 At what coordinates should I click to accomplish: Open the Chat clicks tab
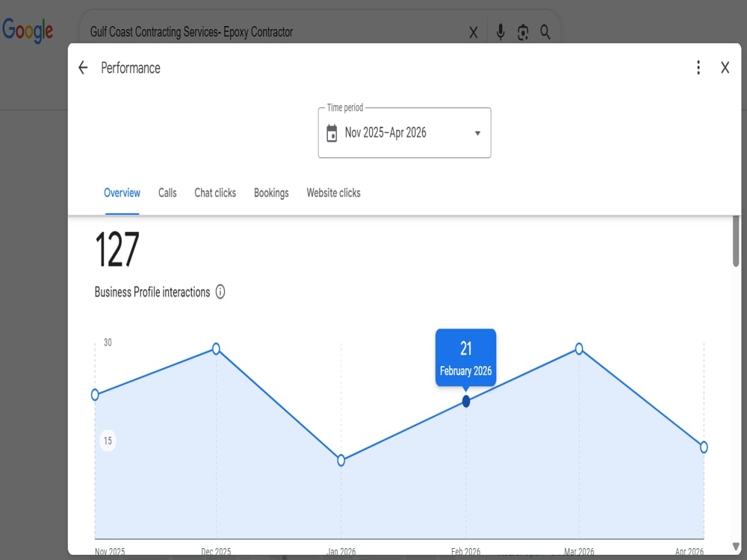coord(215,193)
